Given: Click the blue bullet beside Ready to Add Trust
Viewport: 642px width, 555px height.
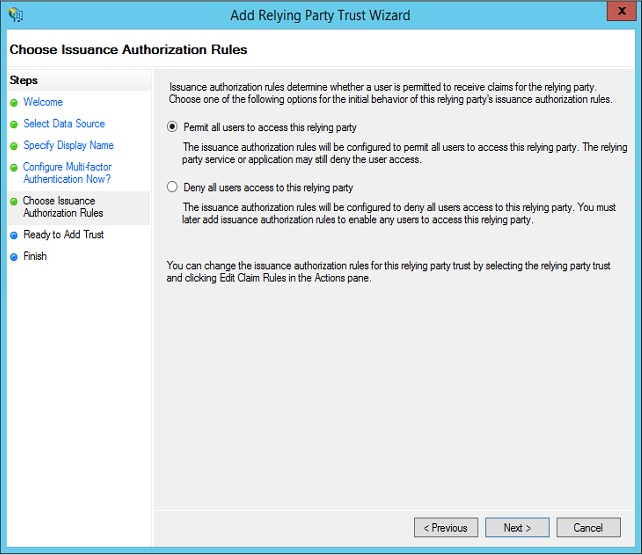Looking at the screenshot, I should [x=14, y=235].
